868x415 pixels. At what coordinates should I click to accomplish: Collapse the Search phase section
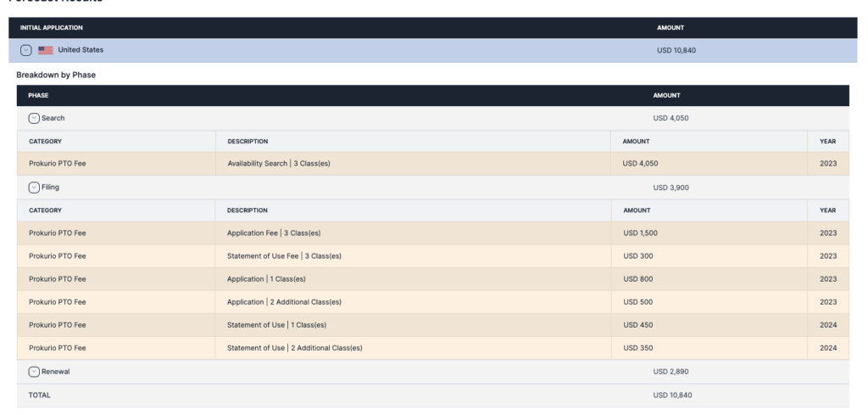click(34, 118)
